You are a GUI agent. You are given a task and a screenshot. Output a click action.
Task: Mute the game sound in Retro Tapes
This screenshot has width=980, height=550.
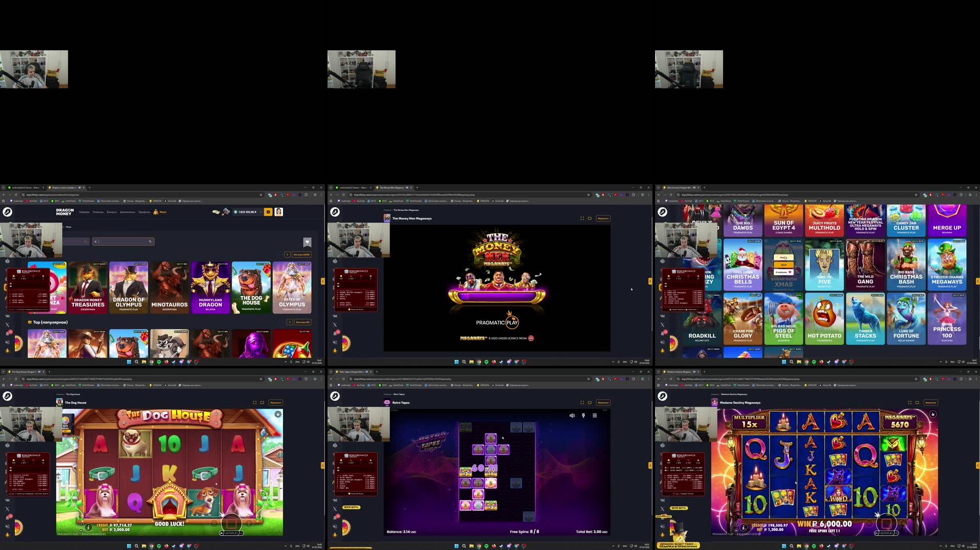[x=572, y=415]
